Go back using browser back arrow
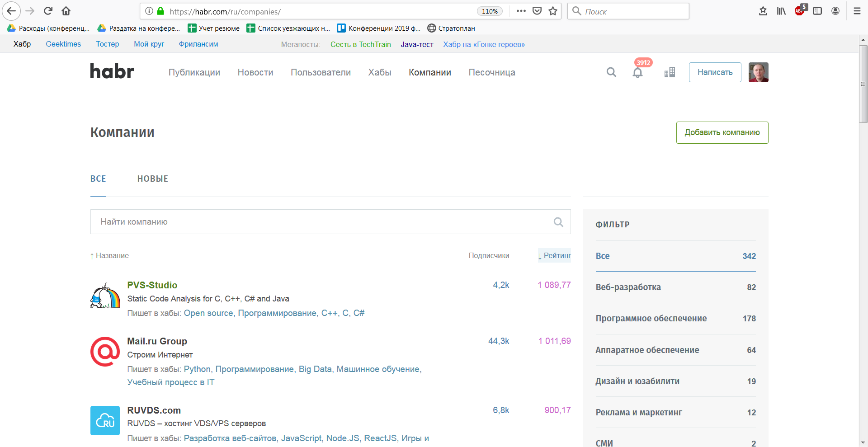Image resolution: width=868 pixels, height=447 pixels. pyautogui.click(x=11, y=11)
